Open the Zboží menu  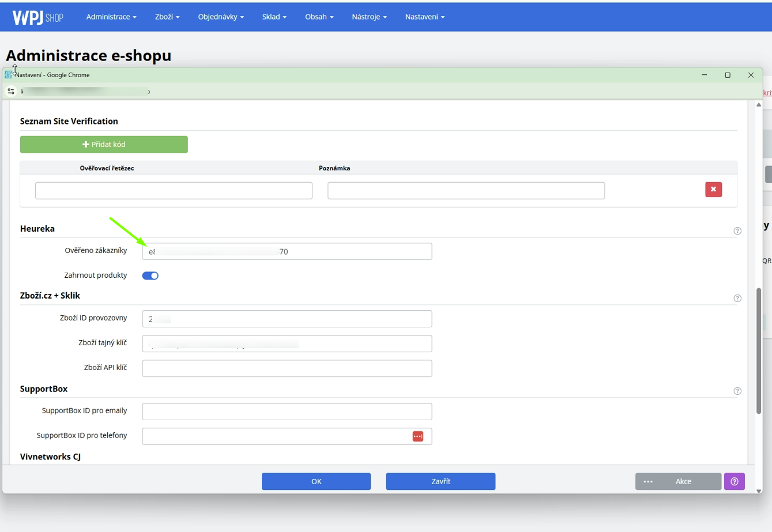point(167,17)
